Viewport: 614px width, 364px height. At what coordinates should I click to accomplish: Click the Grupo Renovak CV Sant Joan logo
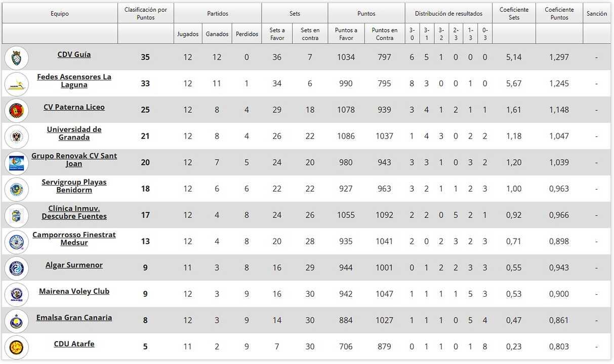tap(16, 163)
